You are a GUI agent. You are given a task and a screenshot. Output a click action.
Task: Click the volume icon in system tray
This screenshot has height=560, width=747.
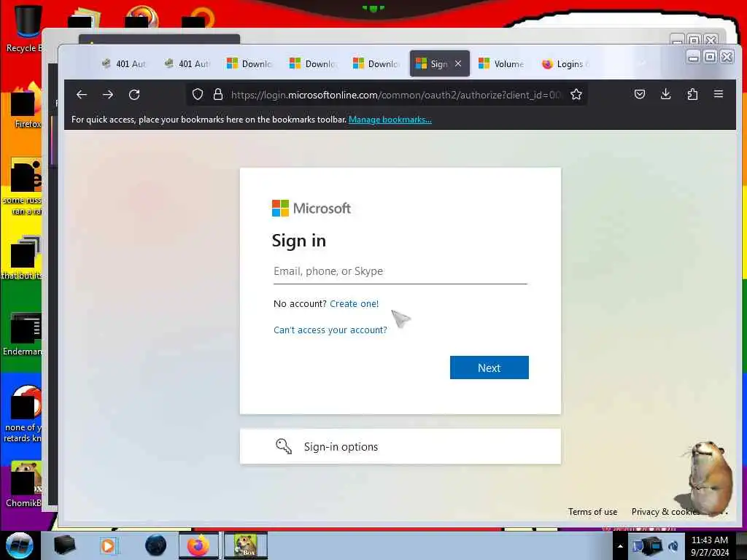point(673,546)
